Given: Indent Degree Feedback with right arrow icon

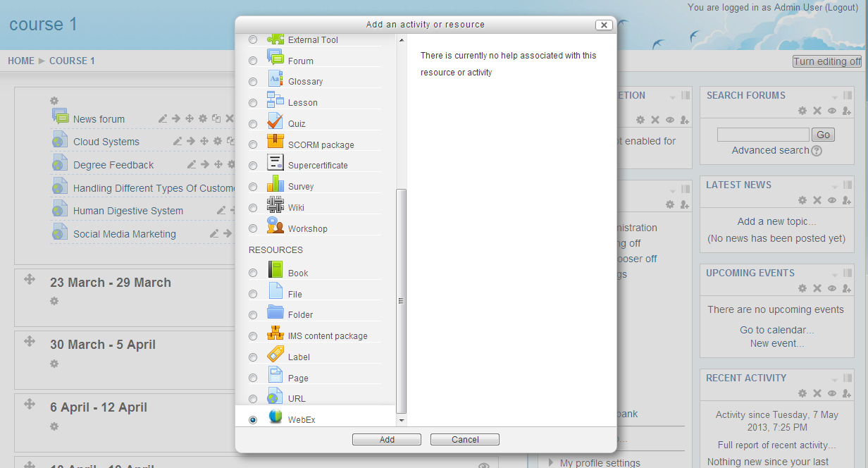Looking at the screenshot, I should pos(205,165).
